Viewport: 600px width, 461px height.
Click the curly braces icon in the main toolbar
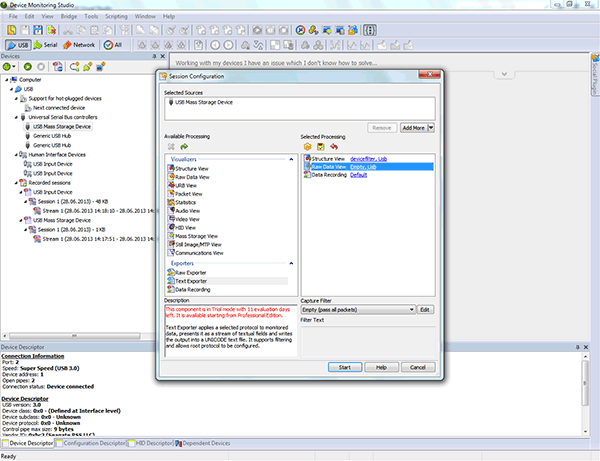[x=370, y=30]
